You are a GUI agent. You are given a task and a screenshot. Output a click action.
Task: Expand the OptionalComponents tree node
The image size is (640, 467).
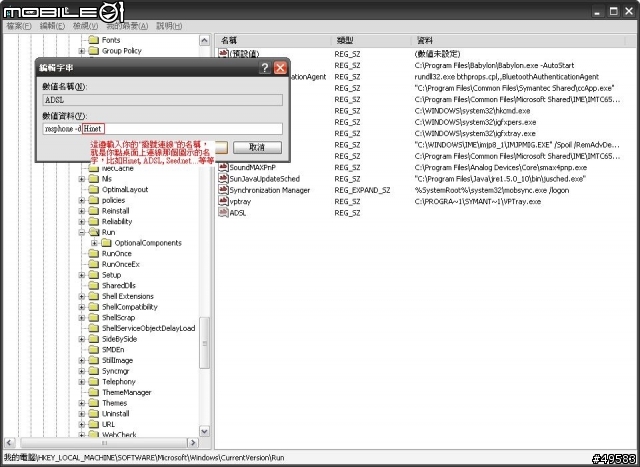point(94,243)
